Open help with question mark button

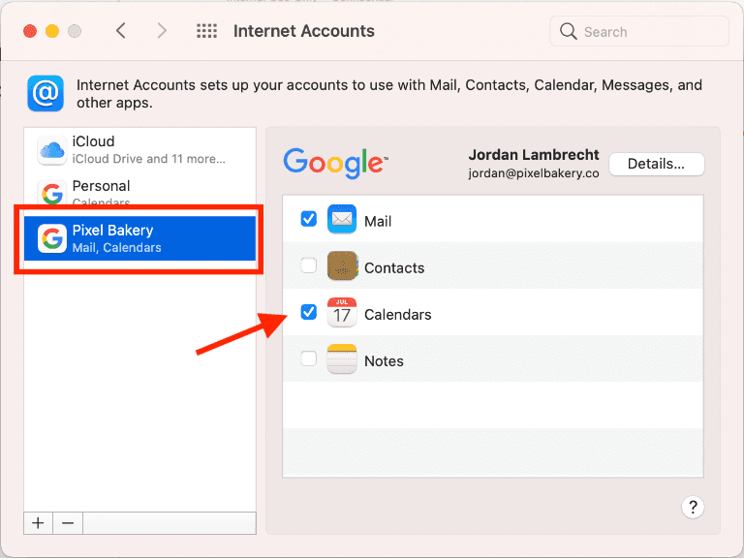[x=693, y=508]
